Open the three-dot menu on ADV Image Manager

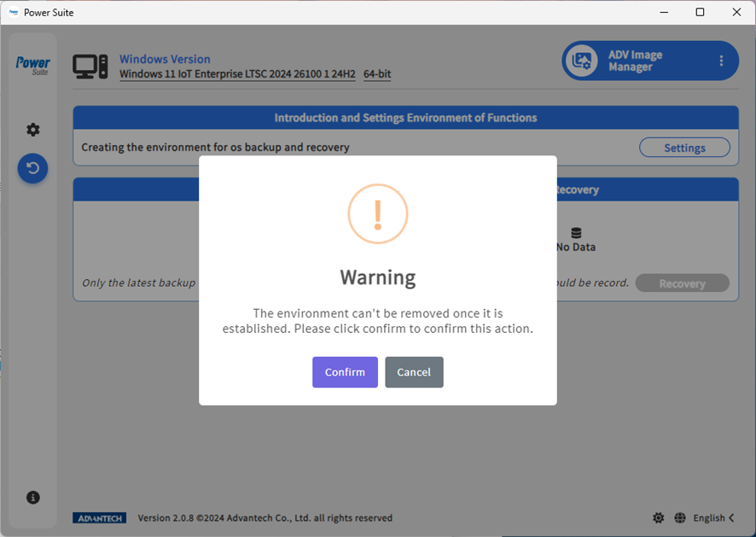point(721,61)
